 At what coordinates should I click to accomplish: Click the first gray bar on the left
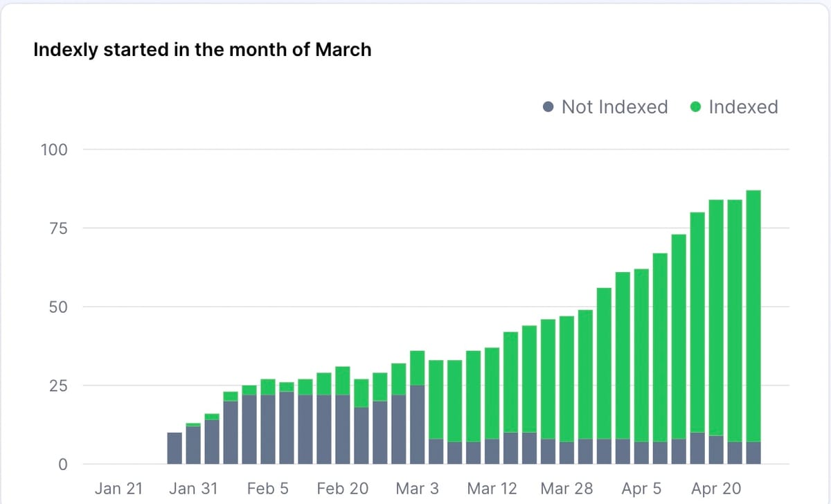175,448
